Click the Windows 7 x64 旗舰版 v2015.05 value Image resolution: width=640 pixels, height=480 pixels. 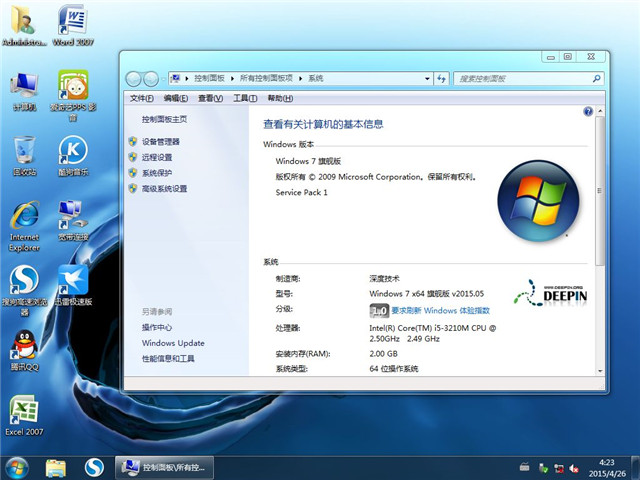(x=427, y=293)
